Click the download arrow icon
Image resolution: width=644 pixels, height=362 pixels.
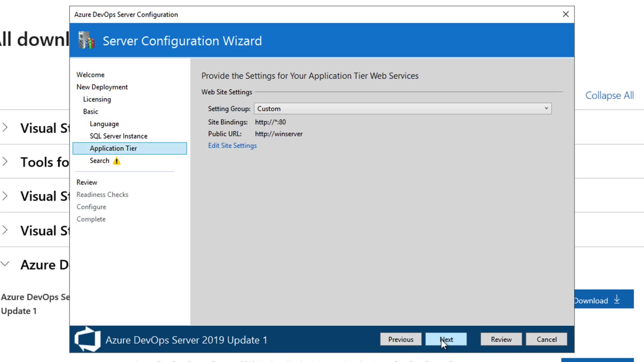[x=617, y=299]
